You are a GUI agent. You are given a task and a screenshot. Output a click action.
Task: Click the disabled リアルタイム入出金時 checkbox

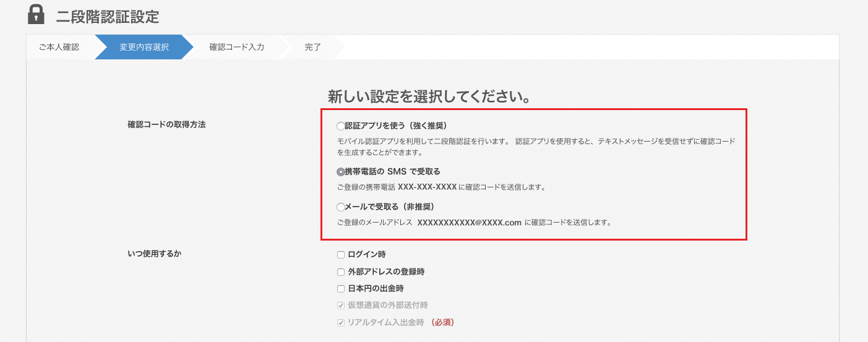pyautogui.click(x=340, y=322)
